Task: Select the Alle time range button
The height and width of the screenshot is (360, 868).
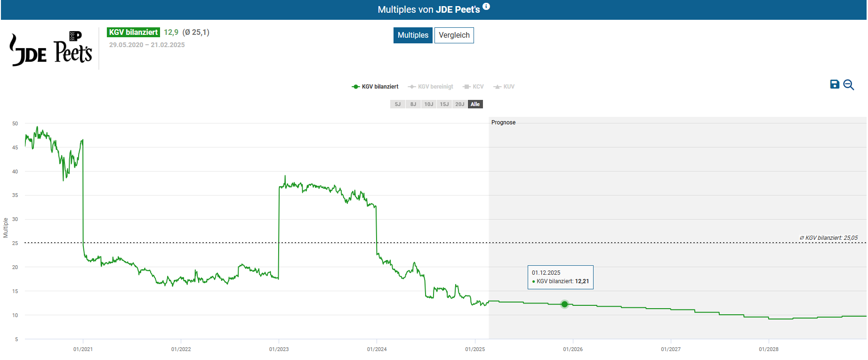Action: point(475,104)
